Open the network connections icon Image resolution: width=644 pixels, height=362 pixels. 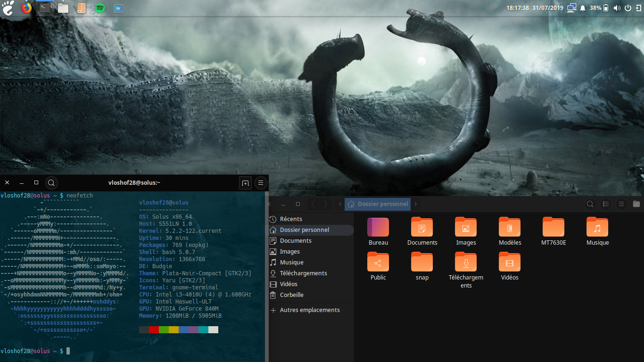tap(572, 8)
